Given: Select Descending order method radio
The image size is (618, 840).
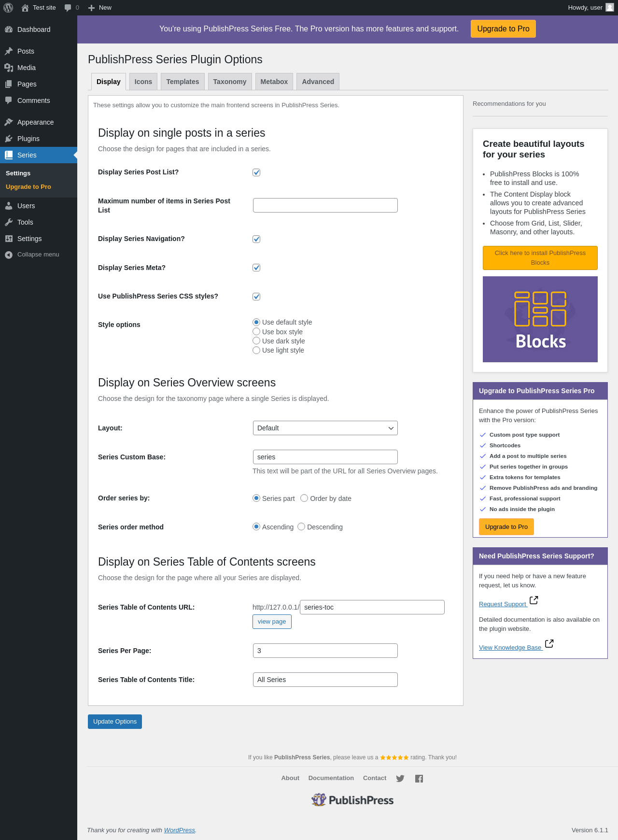Looking at the screenshot, I should tap(301, 527).
